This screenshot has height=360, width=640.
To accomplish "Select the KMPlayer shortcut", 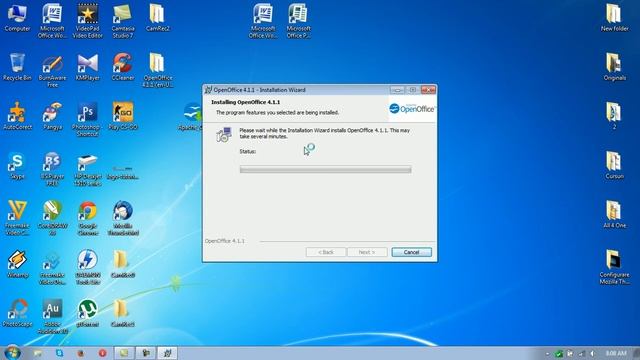I will coord(88,67).
